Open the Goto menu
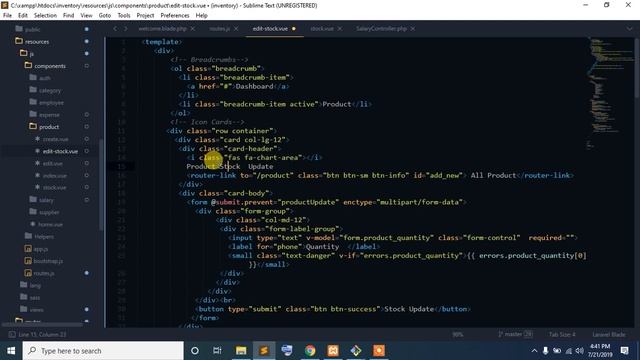The image size is (640, 360). coord(105,16)
